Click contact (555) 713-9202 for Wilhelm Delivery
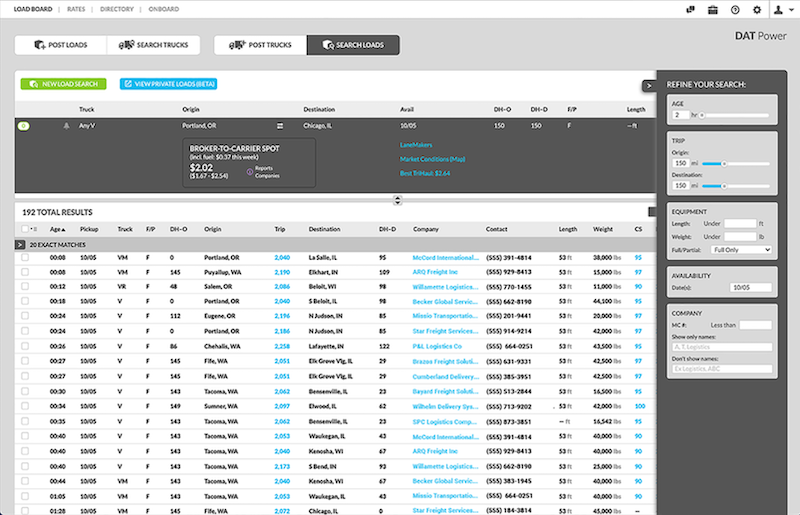This screenshot has height=515, width=800. (x=508, y=407)
